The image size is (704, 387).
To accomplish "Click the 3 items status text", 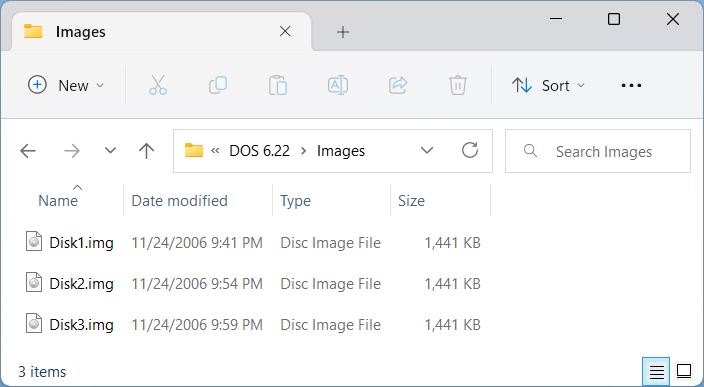I will pos(42,372).
